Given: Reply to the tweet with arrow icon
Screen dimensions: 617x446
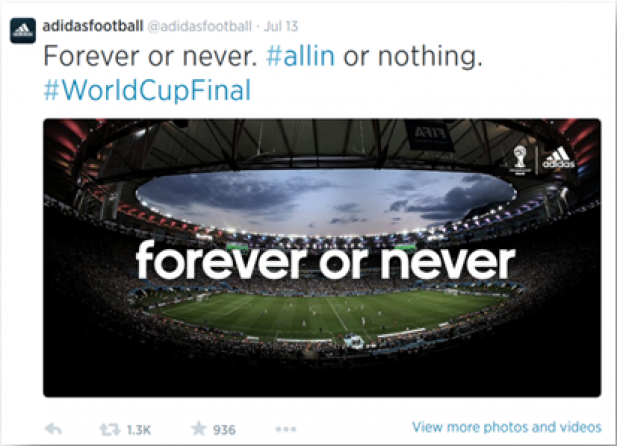Looking at the screenshot, I should (54, 429).
